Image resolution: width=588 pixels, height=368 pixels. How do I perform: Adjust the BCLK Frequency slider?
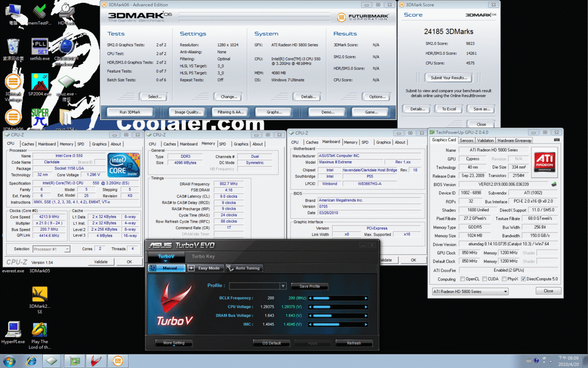pos(339,298)
